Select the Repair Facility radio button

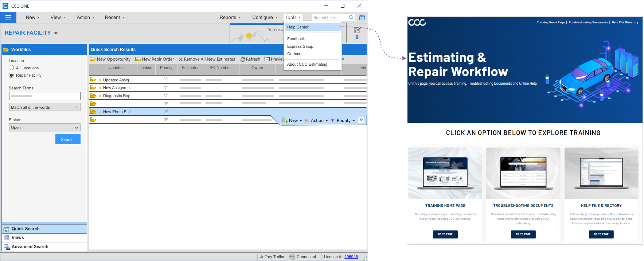click(x=11, y=75)
